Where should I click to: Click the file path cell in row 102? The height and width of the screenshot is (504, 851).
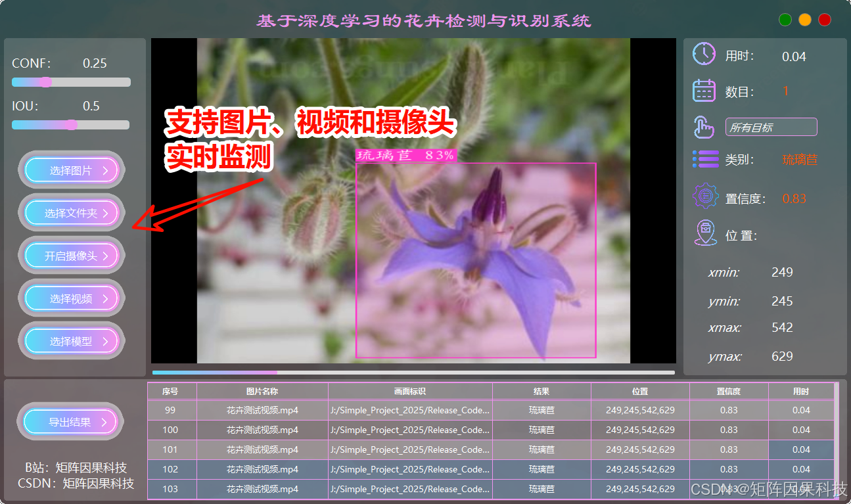(x=410, y=469)
